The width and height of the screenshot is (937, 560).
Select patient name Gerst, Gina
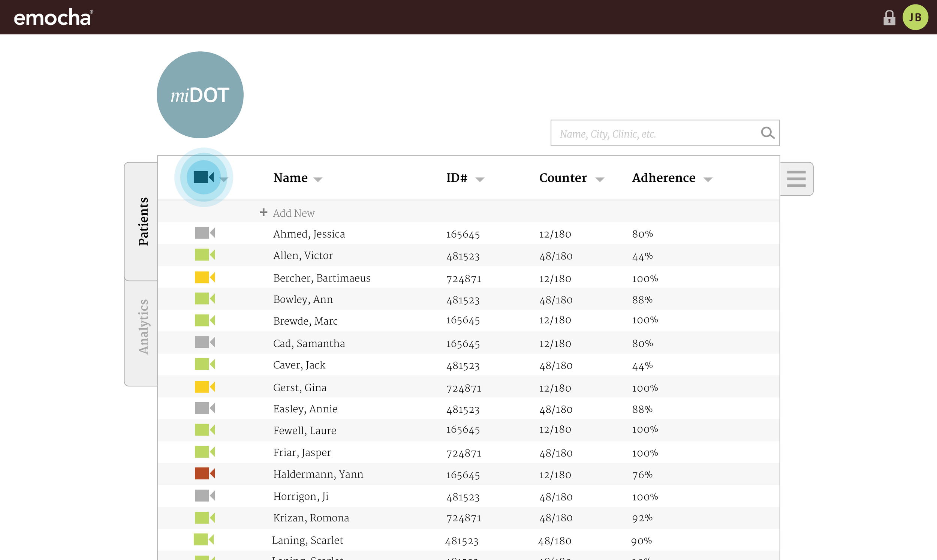(299, 388)
